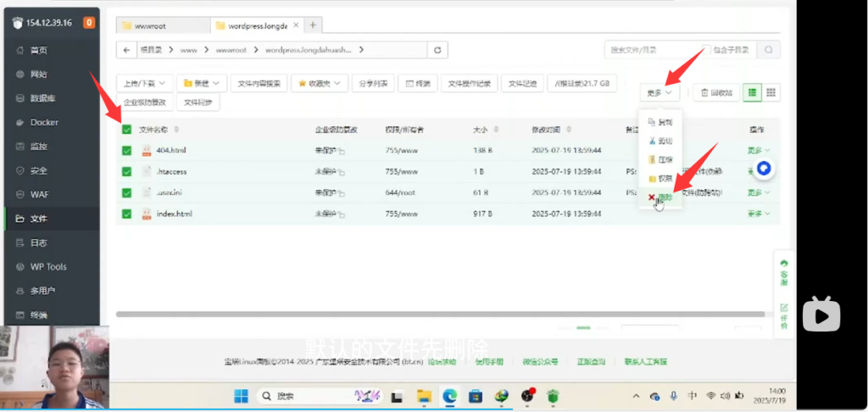Toggle protection lock for .user.ini
The image size is (868, 412).
342,193
